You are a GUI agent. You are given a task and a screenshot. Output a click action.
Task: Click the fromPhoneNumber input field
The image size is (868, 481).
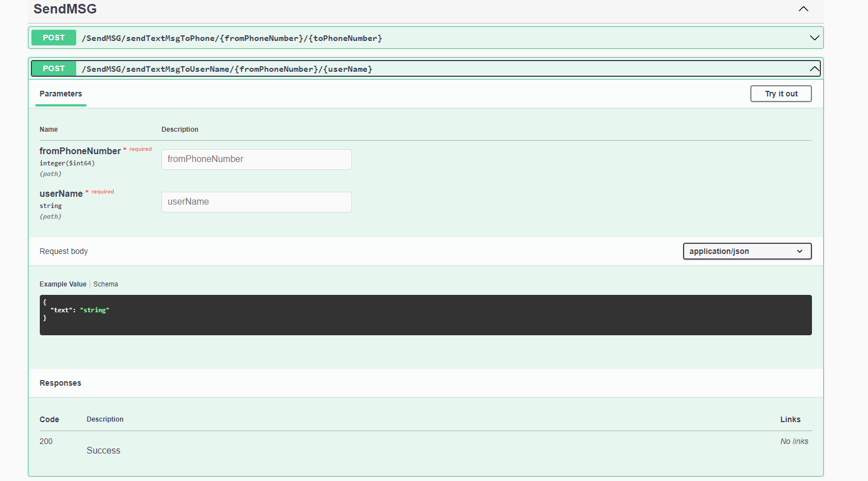point(256,159)
